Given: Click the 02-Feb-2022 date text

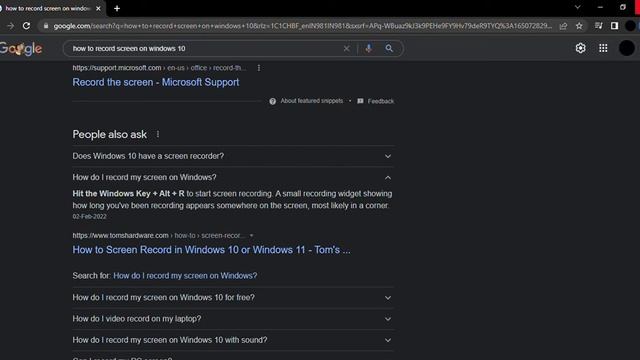Looking at the screenshot, I should pos(89,216).
